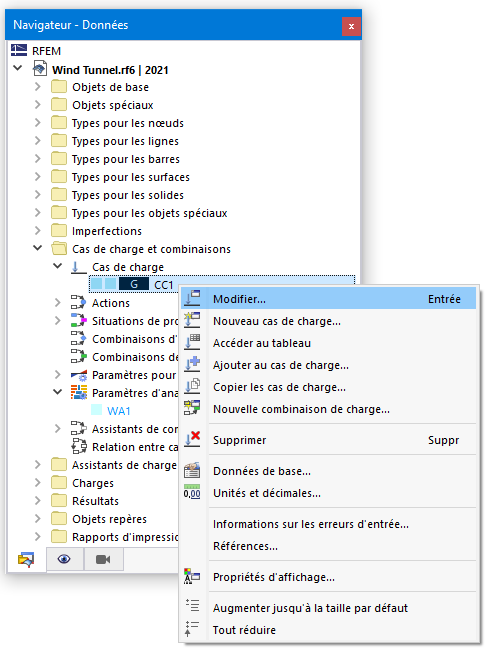The width and height of the screenshot is (486, 655).
Task: Open Données de base... menu entry
Action: click(x=328, y=471)
